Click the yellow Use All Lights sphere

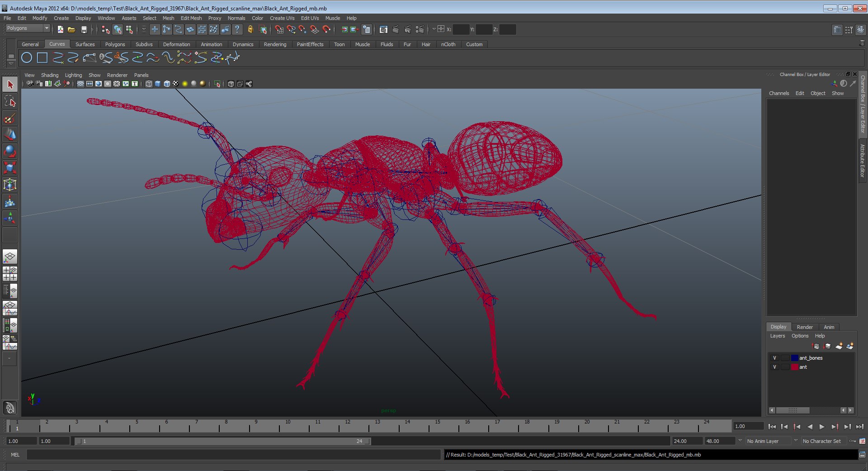click(x=185, y=84)
